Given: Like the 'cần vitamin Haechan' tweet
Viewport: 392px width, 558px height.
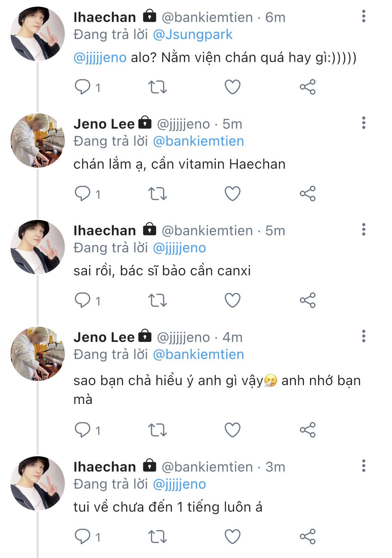Looking at the screenshot, I should pyautogui.click(x=232, y=194).
